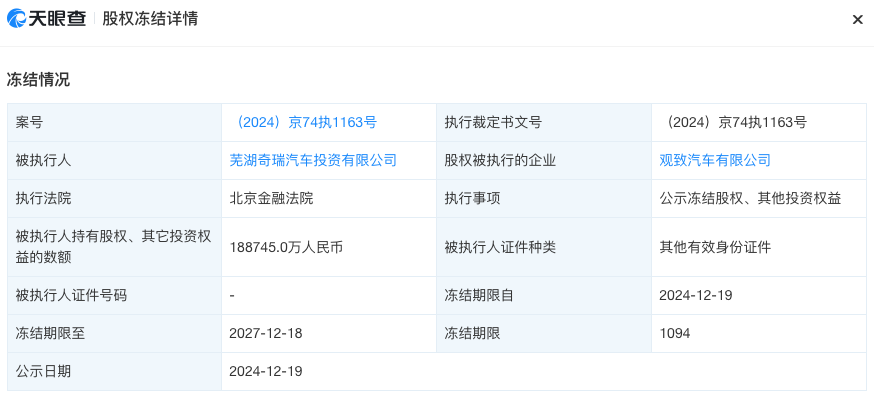Viewport: 874px width, 395px height.
Task: Select the 公示冻结股权、其他投资权益 cell
Action: pos(759,198)
